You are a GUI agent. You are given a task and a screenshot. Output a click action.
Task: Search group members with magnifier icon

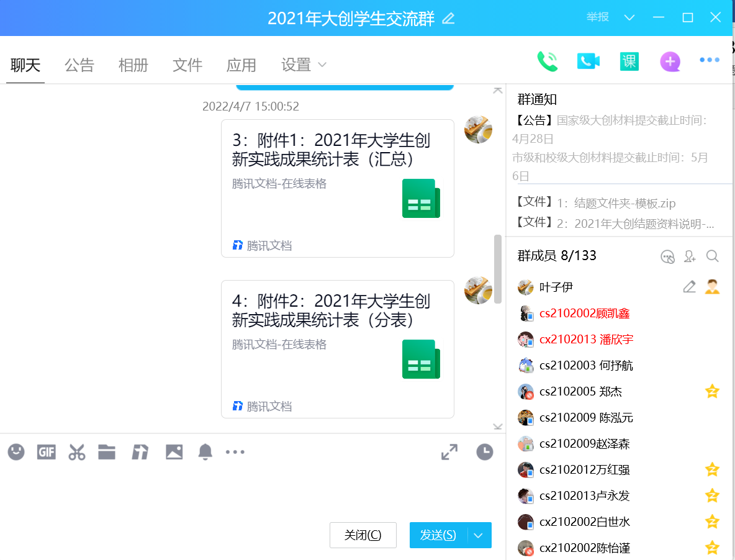click(713, 256)
